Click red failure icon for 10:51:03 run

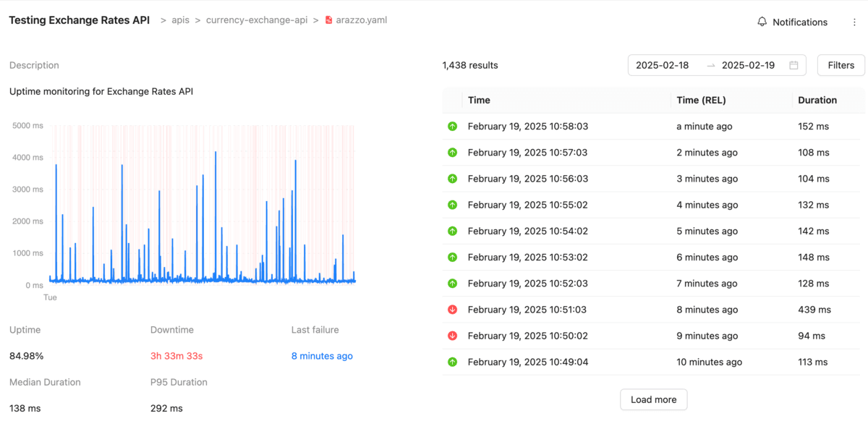453,310
